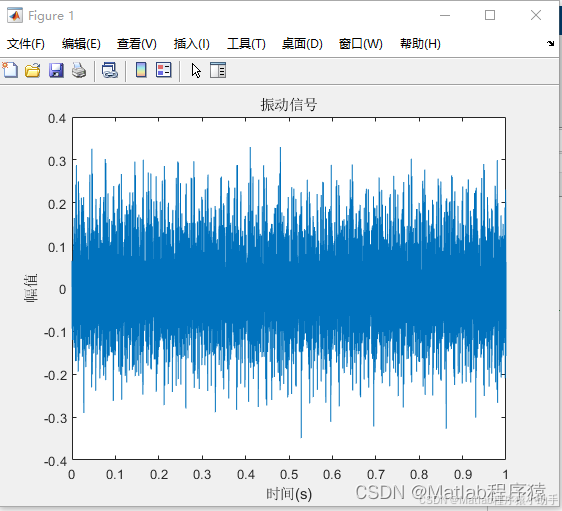
Task: Click y-axis tick label 0.4
Action: pos(57,119)
